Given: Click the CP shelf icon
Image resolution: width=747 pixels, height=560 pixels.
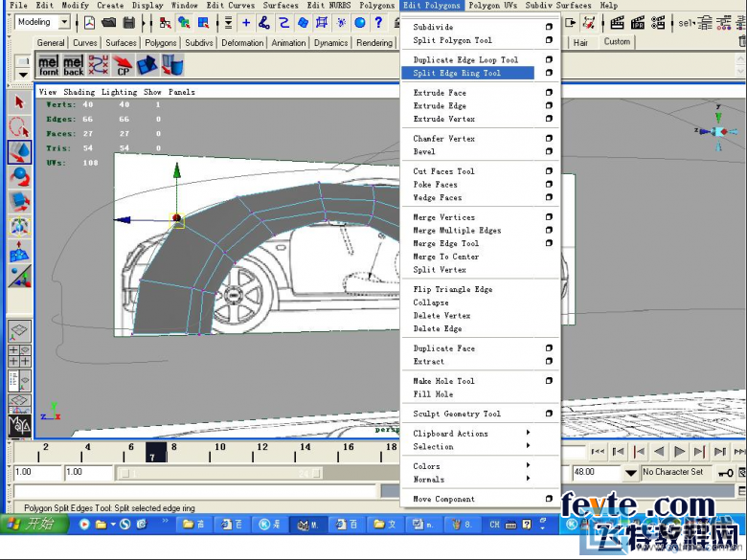Looking at the screenshot, I should click(123, 65).
